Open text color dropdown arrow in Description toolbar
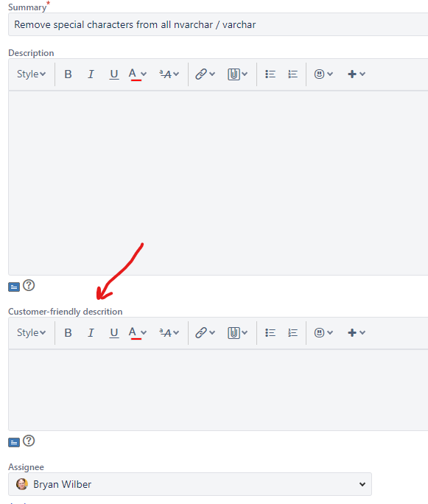The height and width of the screenshot is (504, 428). [144, 74]
